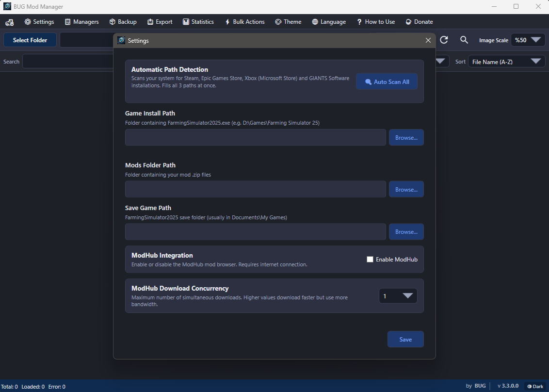The height and width of the screenshot is (392, 549).
Task: Click the refresh icon in the toolbar
Action: (444, 40)
